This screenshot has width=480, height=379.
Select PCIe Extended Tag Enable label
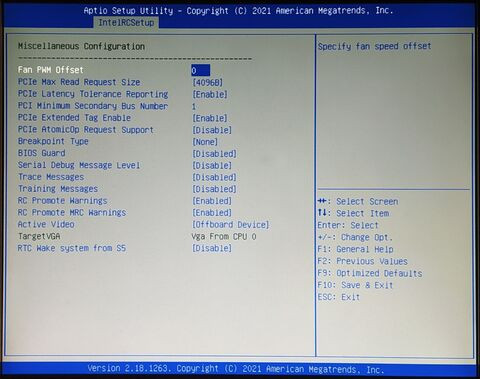pos(74,118)
